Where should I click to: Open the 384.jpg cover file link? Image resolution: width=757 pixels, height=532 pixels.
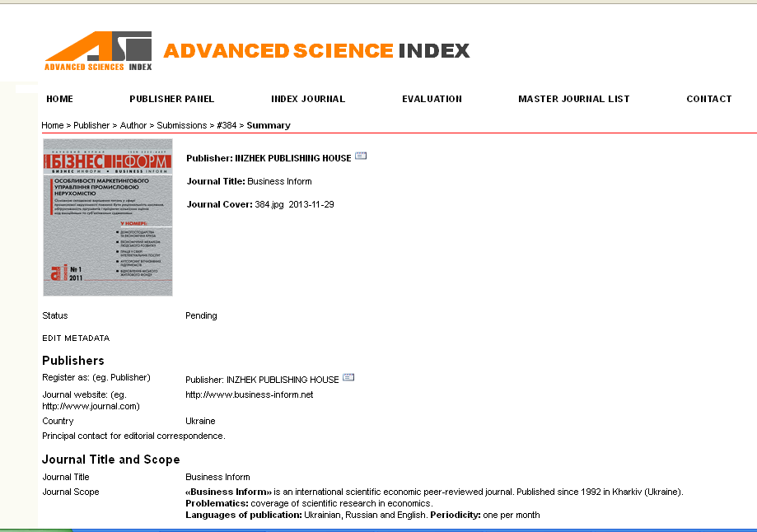(269, 205)
